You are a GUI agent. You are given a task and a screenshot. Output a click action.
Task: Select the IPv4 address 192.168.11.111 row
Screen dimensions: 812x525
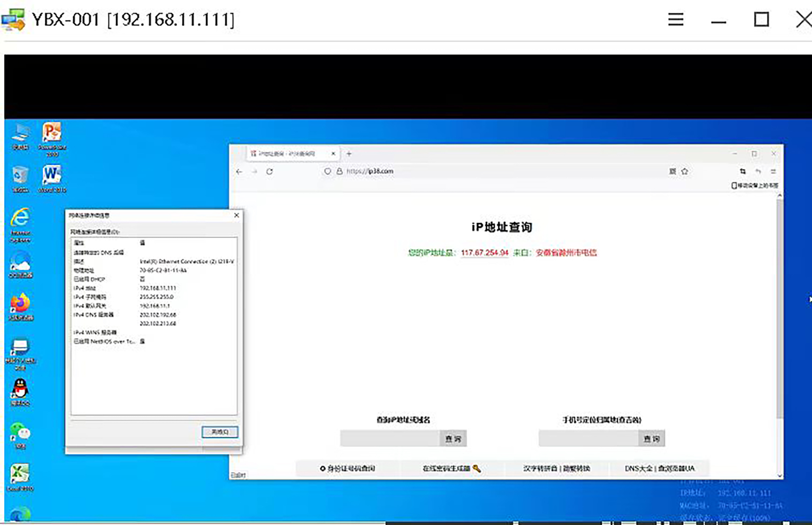154,288
